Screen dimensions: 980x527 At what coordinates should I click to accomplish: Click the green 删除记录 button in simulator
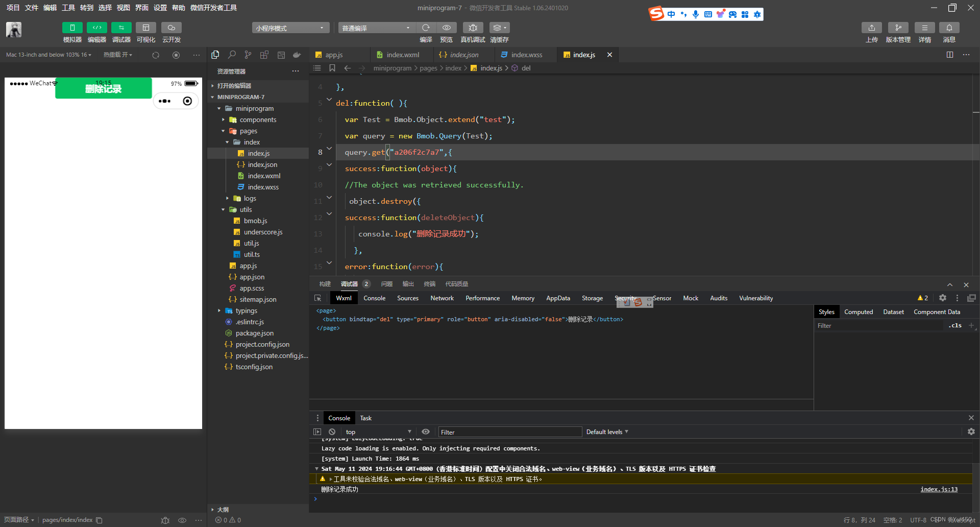pos(104,88)
